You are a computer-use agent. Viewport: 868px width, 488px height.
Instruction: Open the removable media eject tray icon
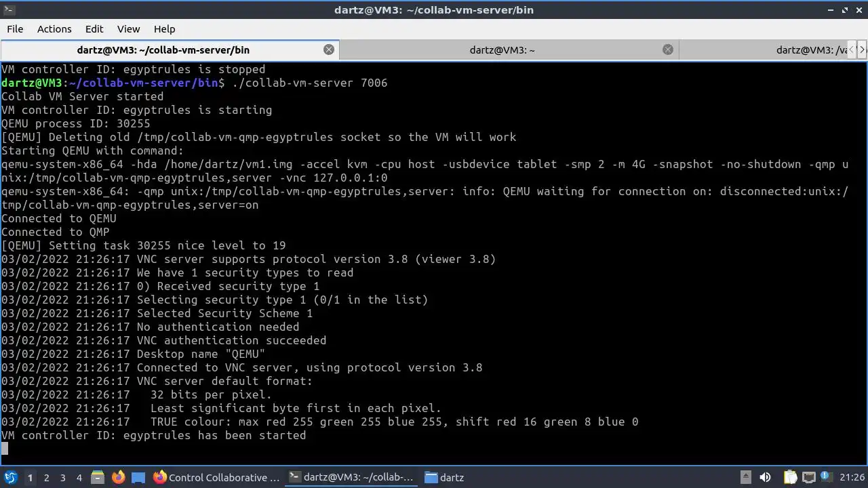coord(745,478)
